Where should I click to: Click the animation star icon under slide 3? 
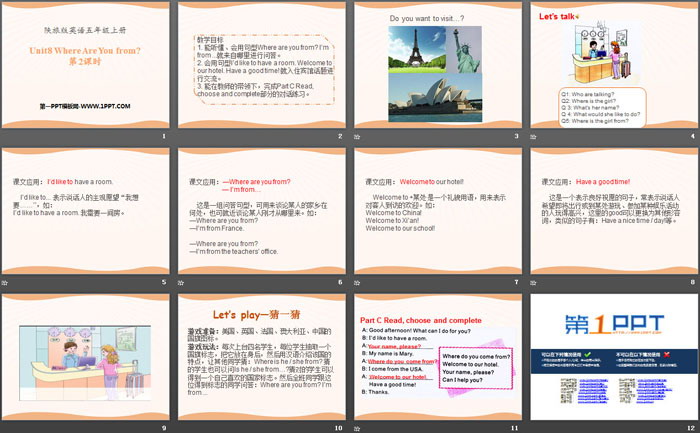tap(357, 137)
